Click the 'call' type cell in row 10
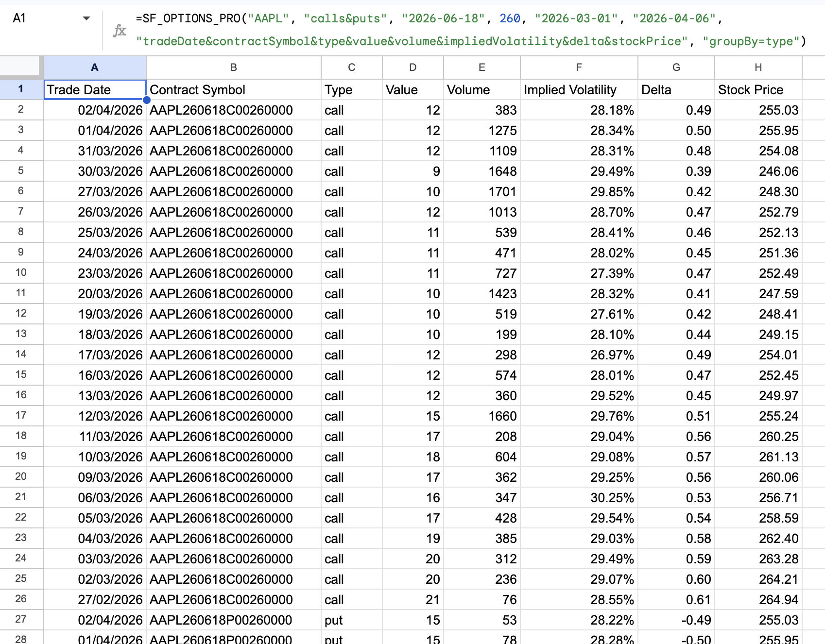The width and height of the screenshot is (825, 644). (x=352, y=273)
